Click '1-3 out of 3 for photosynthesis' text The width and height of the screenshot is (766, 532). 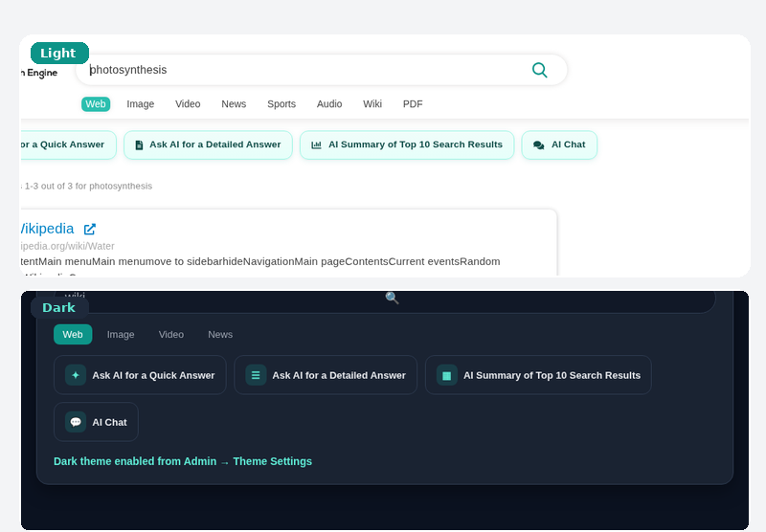pyautogui.click(x=88, y=186)
